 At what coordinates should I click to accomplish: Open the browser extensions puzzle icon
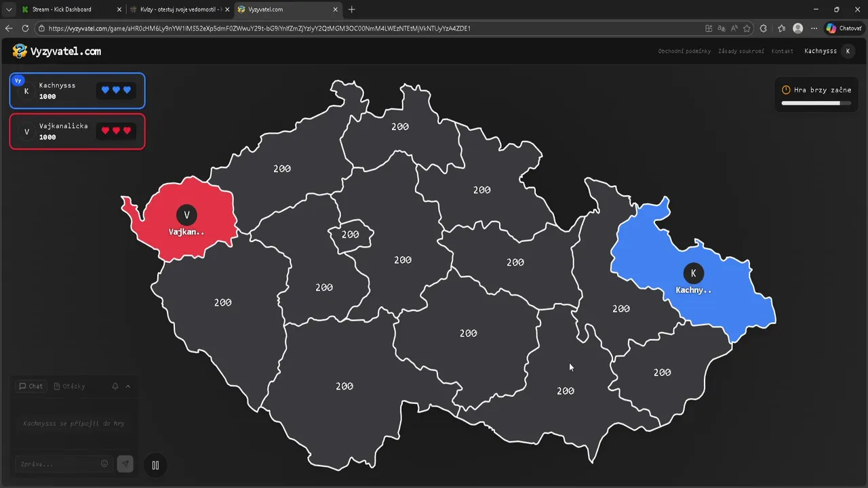(x=764, y=28)
